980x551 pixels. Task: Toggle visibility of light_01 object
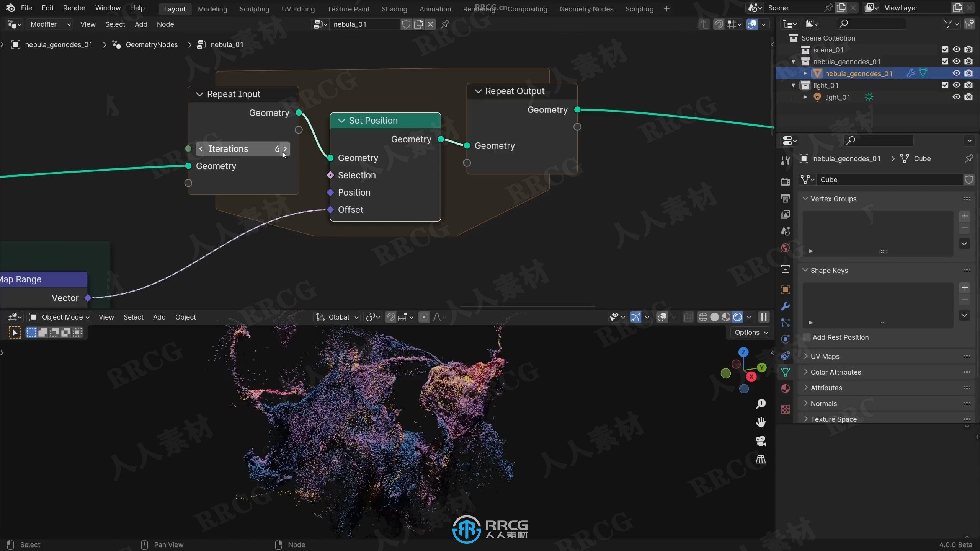coord(956,97)
